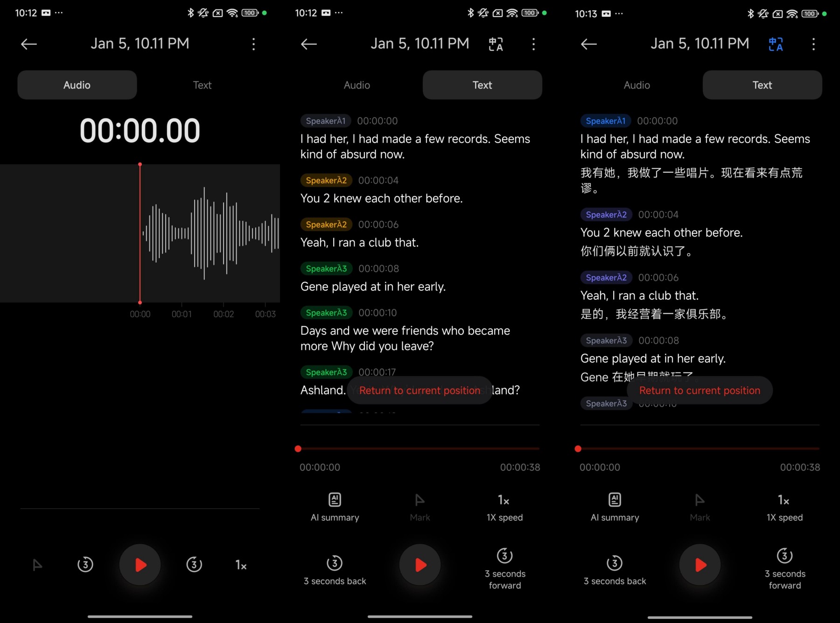Image resolution: width=840 pixels, height=623 pixels.
Task: Tap SpeakerA2 label at 00:00:06 in right panel
Action: point(606,278)
